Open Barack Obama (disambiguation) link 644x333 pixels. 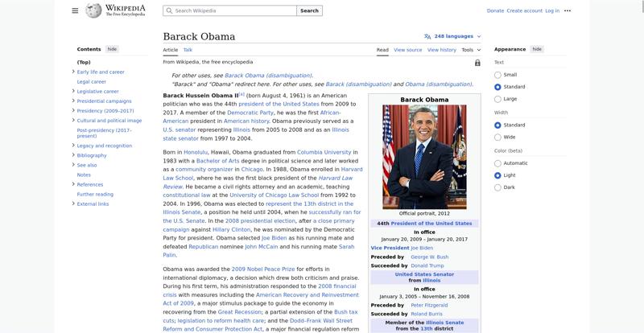268,76
